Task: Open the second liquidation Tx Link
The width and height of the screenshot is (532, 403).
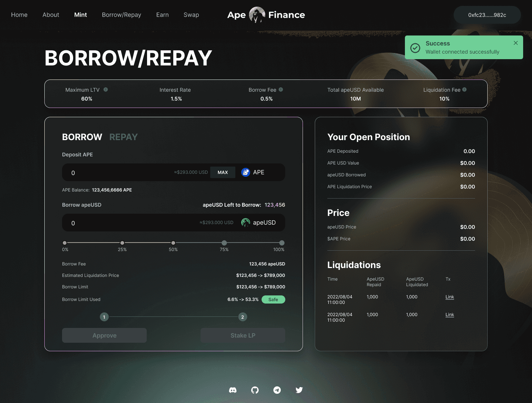Action: 450,315
